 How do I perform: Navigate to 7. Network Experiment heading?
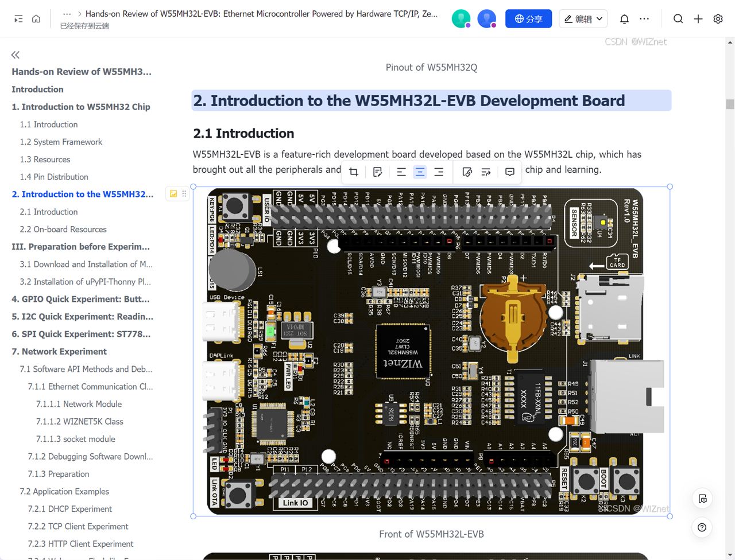tap(59, 351)
